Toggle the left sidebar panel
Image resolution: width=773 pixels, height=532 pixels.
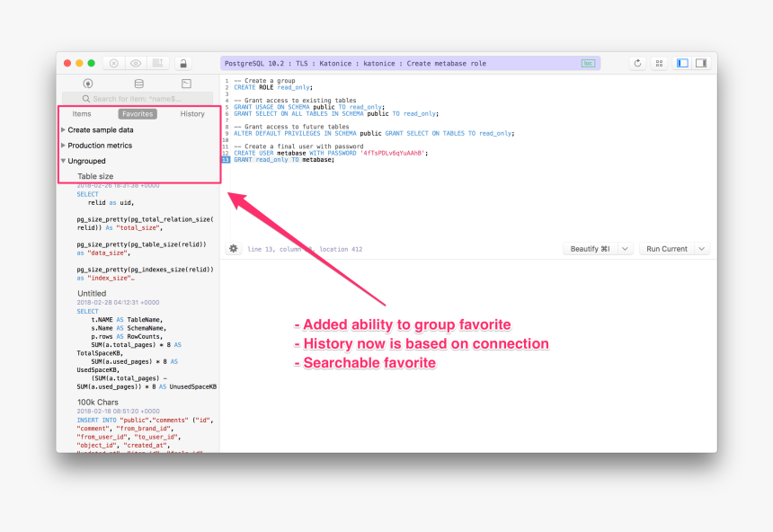click(682, 64)
